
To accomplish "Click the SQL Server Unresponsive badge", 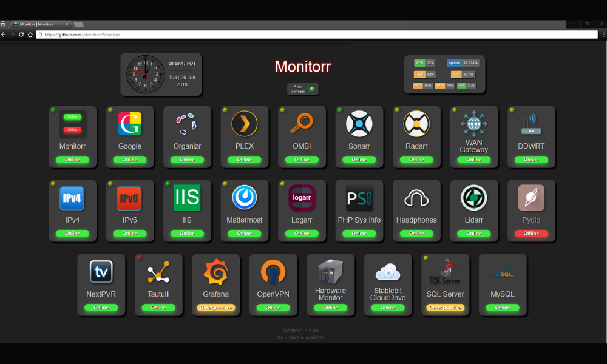I will click(x=445, y=308).
